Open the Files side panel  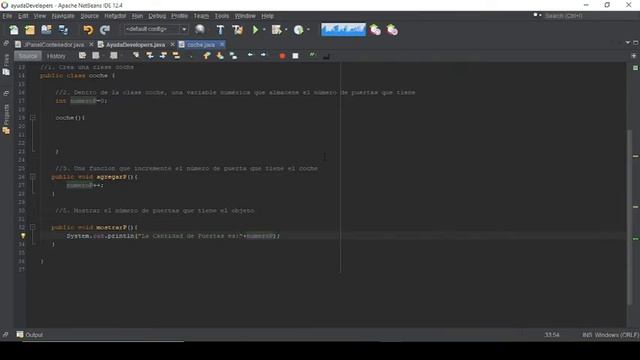[6, 64]
